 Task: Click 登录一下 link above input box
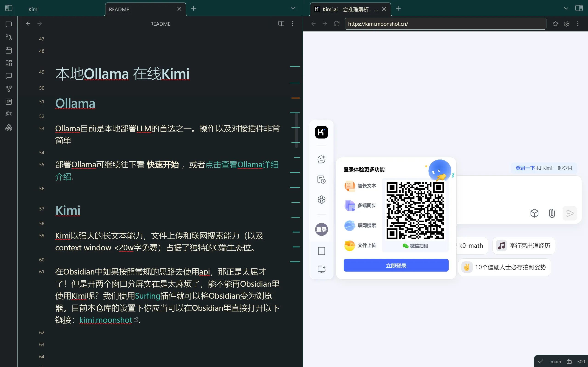pos(525,168)
